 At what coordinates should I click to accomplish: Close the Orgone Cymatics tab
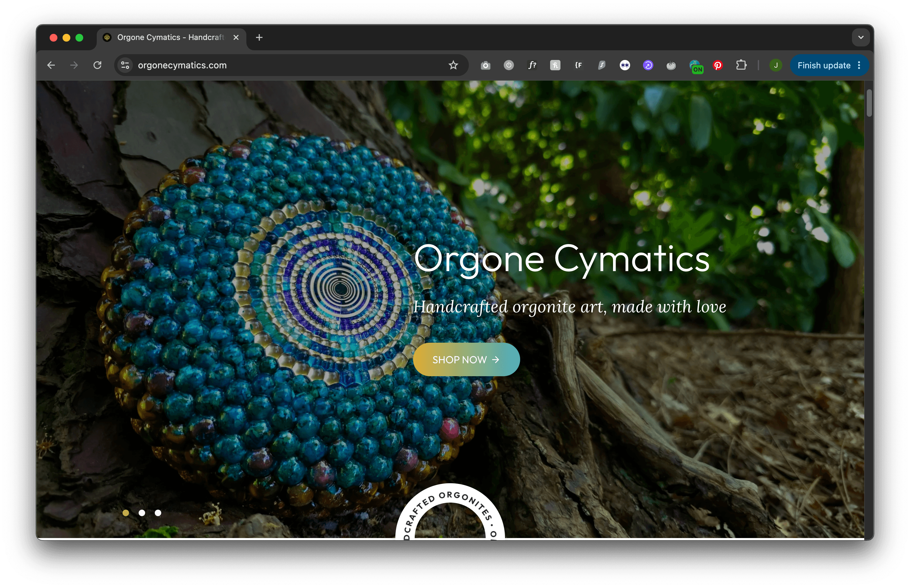coord(236,37)
